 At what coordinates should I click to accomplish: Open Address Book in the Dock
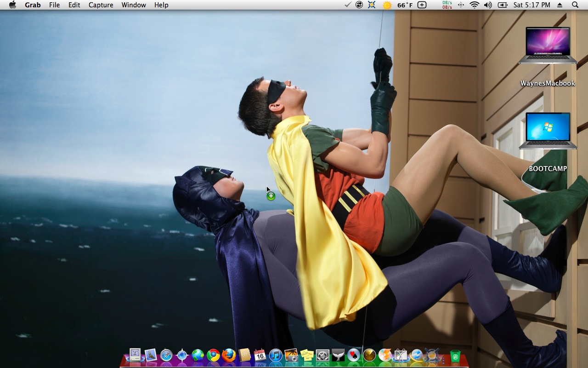pos(244,355)
